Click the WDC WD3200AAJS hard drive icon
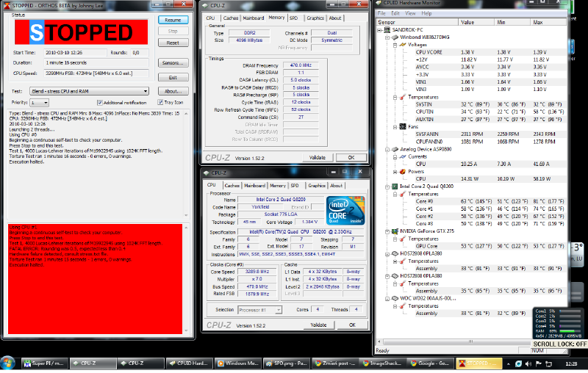588x373 pixels. click(x=395, y=299)
